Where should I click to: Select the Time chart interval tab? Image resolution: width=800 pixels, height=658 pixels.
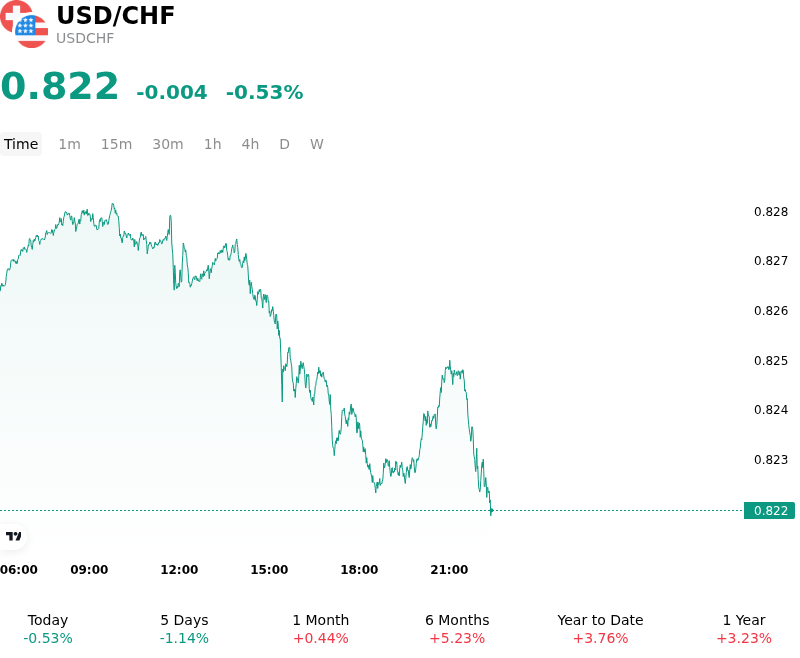21,144
